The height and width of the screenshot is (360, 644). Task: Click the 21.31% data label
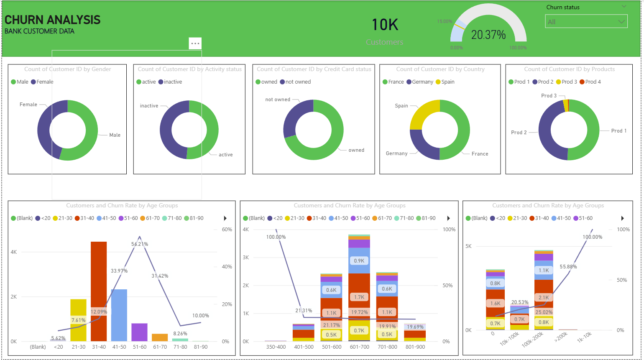[304, 311]
